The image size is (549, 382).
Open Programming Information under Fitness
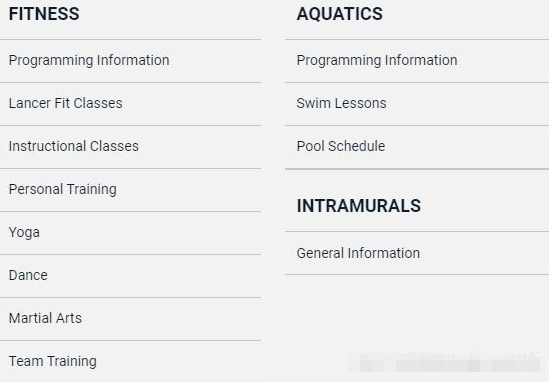point(89,61)
